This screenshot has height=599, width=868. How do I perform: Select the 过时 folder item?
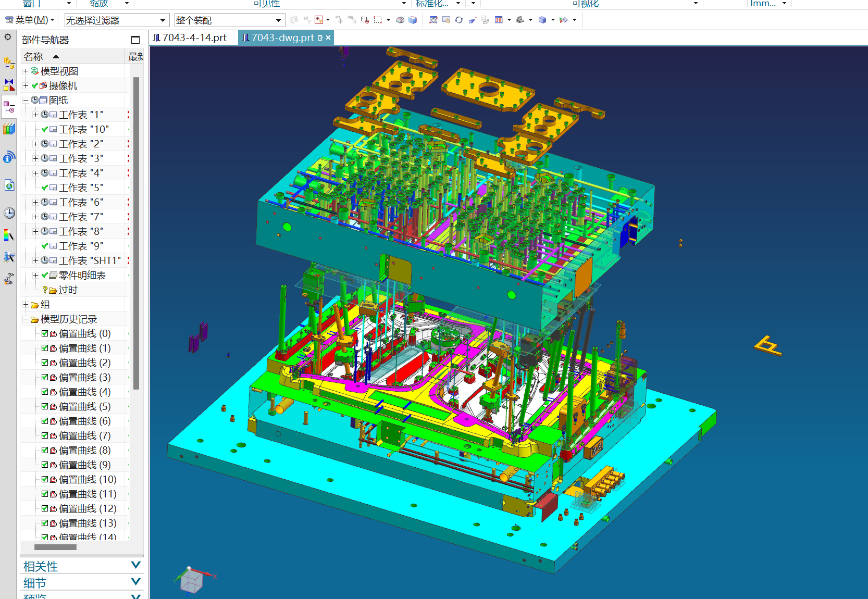[x=68, y=290]
